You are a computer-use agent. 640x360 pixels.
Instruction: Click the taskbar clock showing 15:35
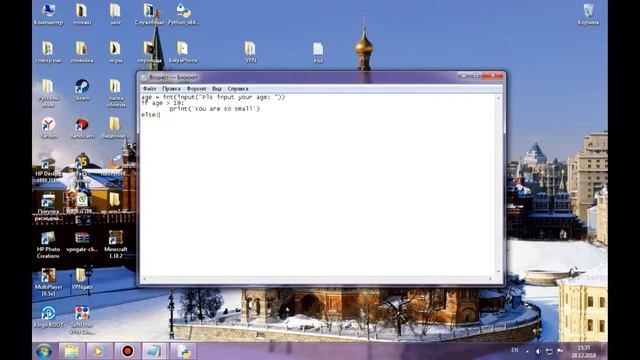point(584,351)
